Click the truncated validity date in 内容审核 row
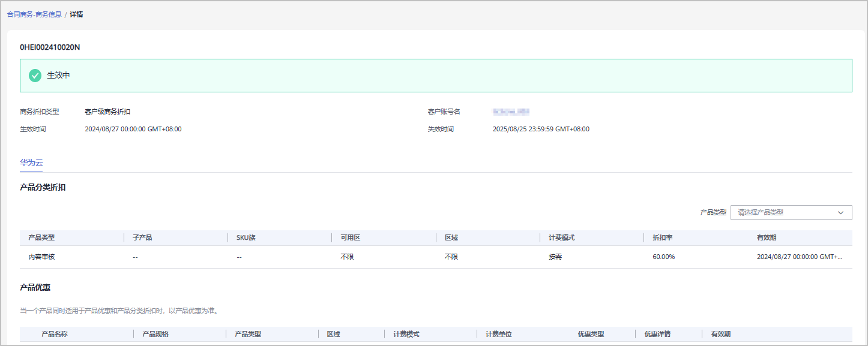The height and width of the screenshot is (346, 868). click(x=799, y=257)
